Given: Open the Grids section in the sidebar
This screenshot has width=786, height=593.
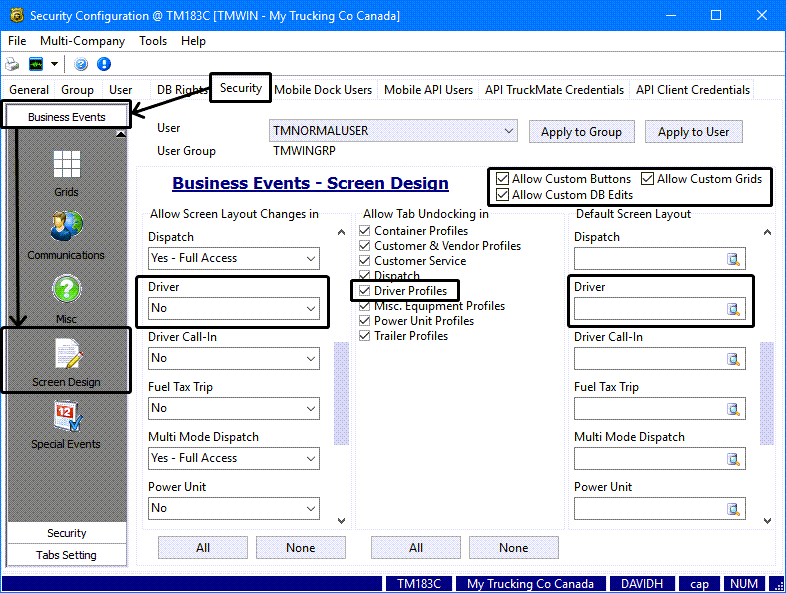Looking at the screenshot, I should coord(67,171).
